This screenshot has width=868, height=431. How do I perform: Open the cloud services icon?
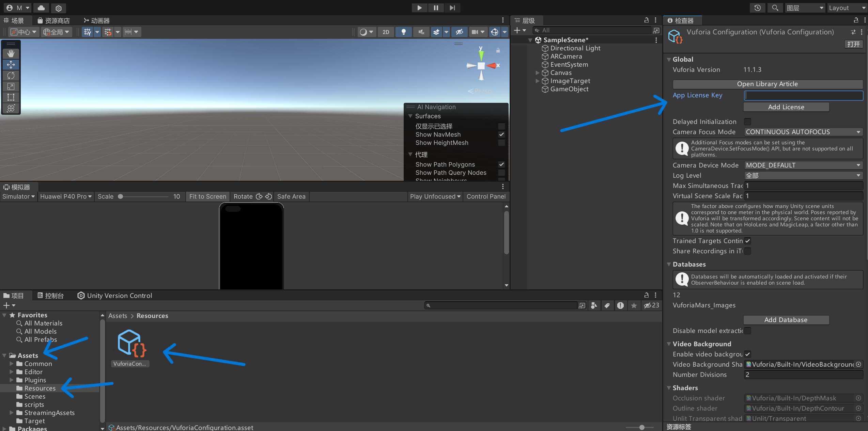tap(41, 8)
